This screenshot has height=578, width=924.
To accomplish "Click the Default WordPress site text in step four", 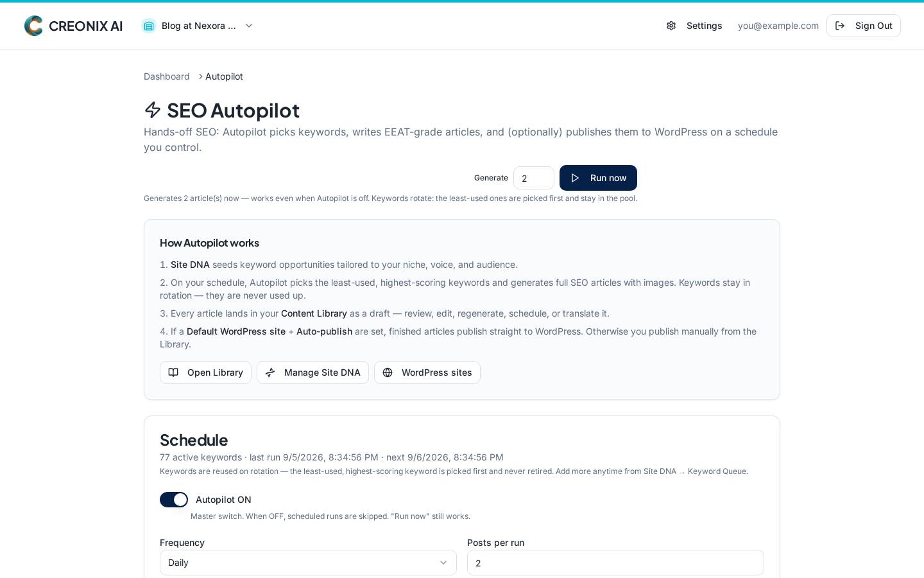I will [x=236, y=331].
